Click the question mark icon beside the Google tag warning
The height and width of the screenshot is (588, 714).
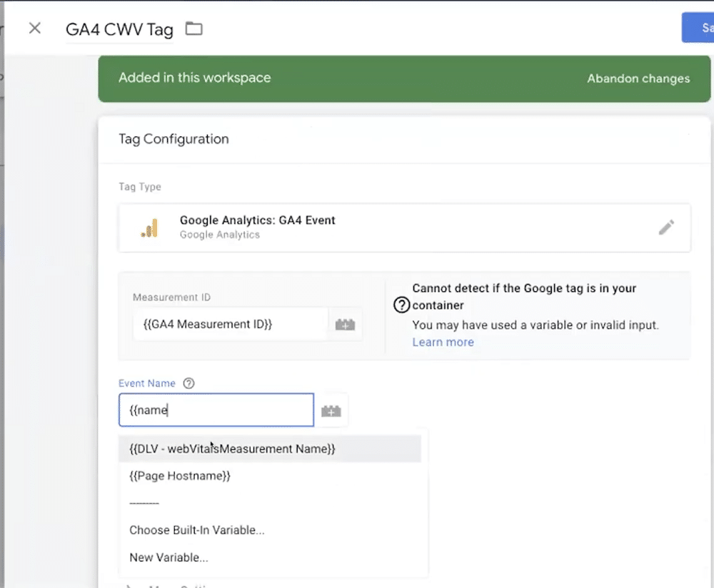pos(402,305)
